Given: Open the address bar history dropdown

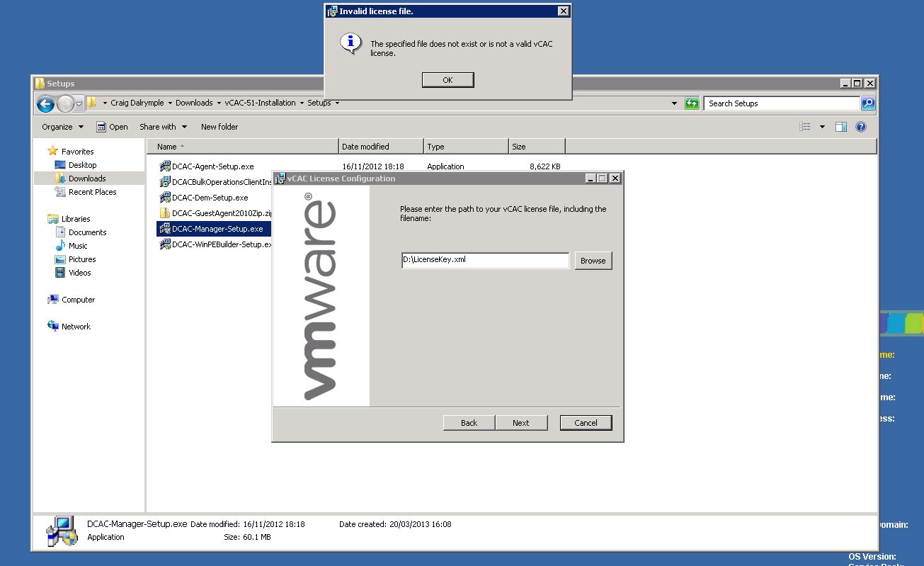Looking at the screenshot, I should 674,103.
